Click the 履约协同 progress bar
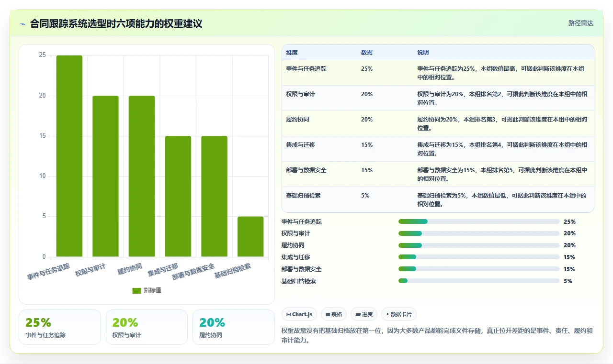Image resolution: width=613 pixels, height=364 pixels. coord(479,245)
